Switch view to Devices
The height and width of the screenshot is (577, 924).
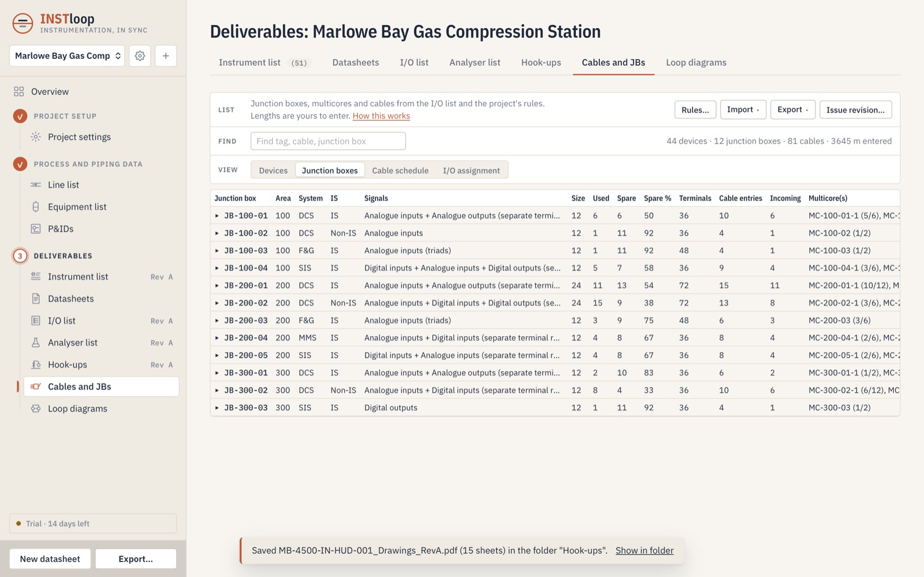(x=273, y=170)
